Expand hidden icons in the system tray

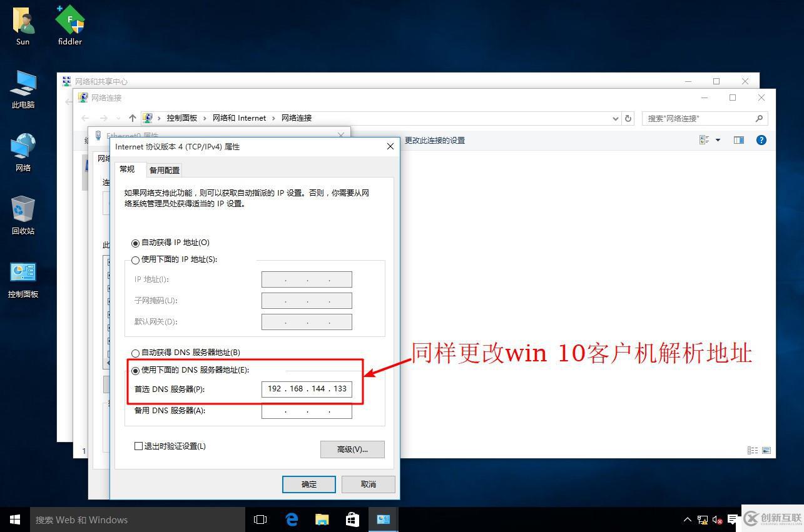687,519
